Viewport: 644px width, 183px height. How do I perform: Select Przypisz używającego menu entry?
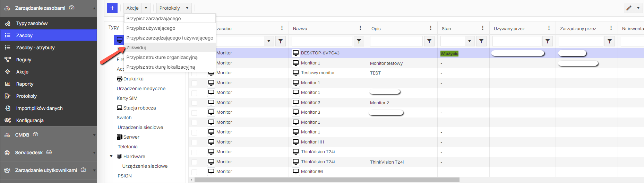click(x=170, y=28)
